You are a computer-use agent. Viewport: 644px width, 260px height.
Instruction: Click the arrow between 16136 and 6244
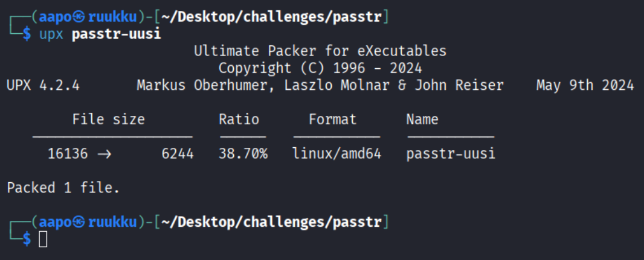point(105,154)
